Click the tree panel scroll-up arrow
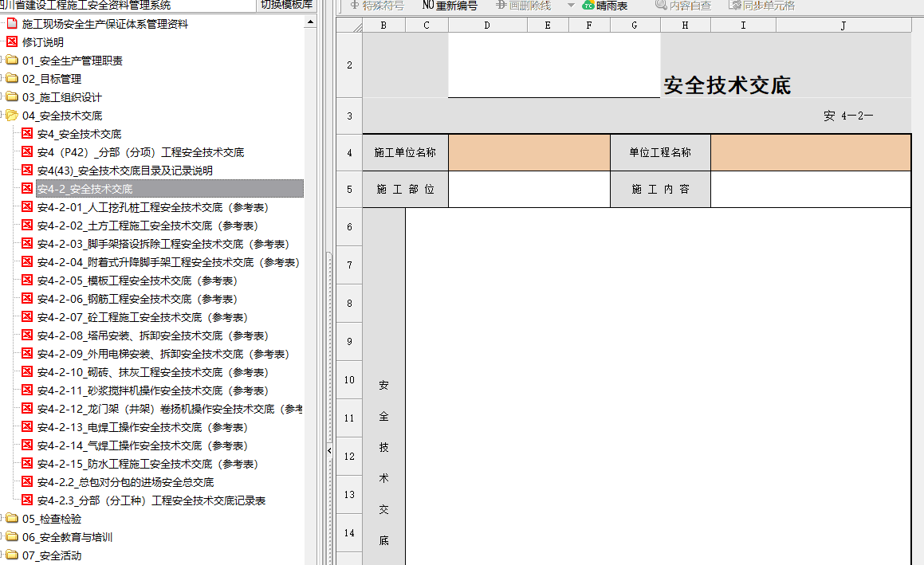The width and height of the screenshot is (924, 565). point(311,22)
